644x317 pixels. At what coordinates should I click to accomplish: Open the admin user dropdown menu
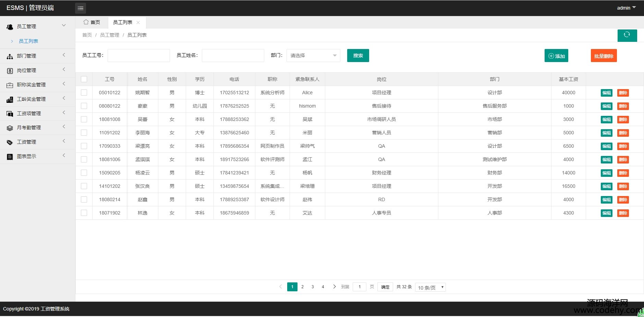(626, 8)
